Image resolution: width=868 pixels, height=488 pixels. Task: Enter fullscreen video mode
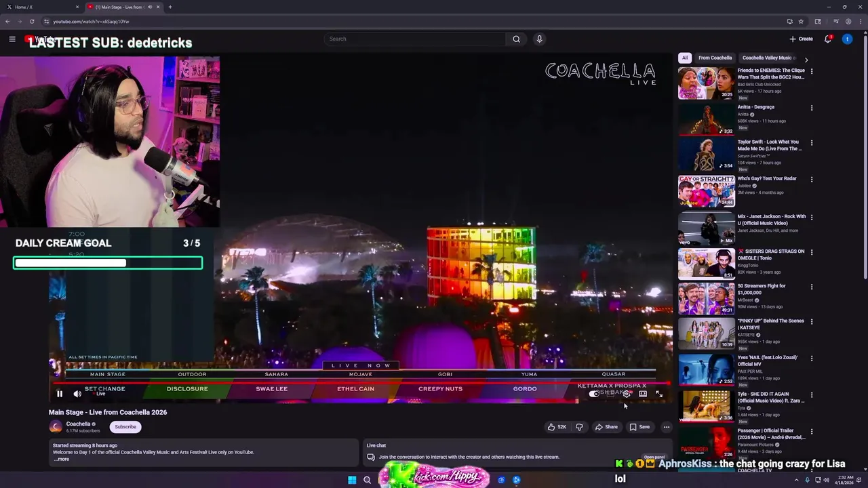coord(658,394)
